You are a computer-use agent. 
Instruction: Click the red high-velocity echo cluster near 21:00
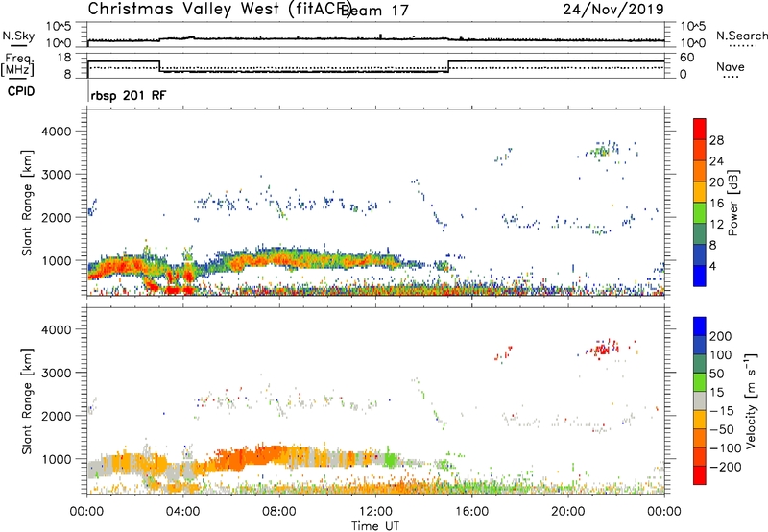click(603, 349)
